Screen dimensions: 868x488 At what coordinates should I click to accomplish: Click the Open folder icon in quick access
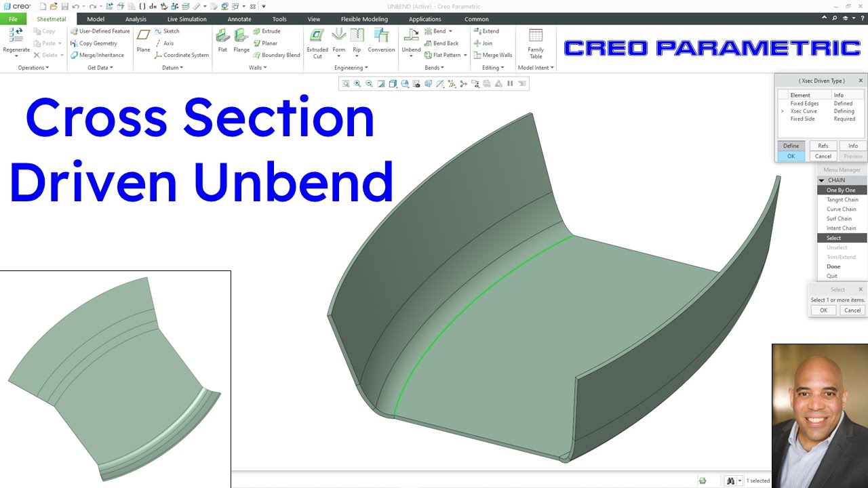tap(54, 6)
